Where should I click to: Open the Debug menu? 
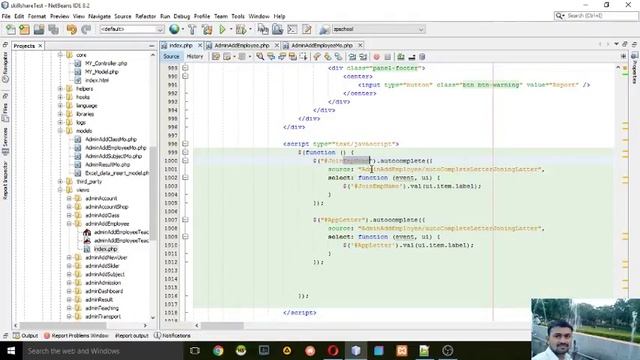click(182, 16)
